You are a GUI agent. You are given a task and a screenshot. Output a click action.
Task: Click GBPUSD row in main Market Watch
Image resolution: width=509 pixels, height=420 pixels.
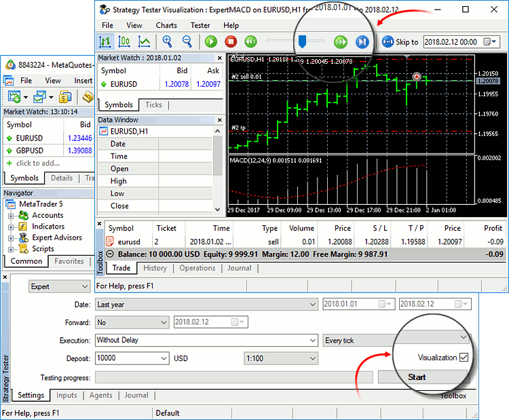click(x=49, y=151)
